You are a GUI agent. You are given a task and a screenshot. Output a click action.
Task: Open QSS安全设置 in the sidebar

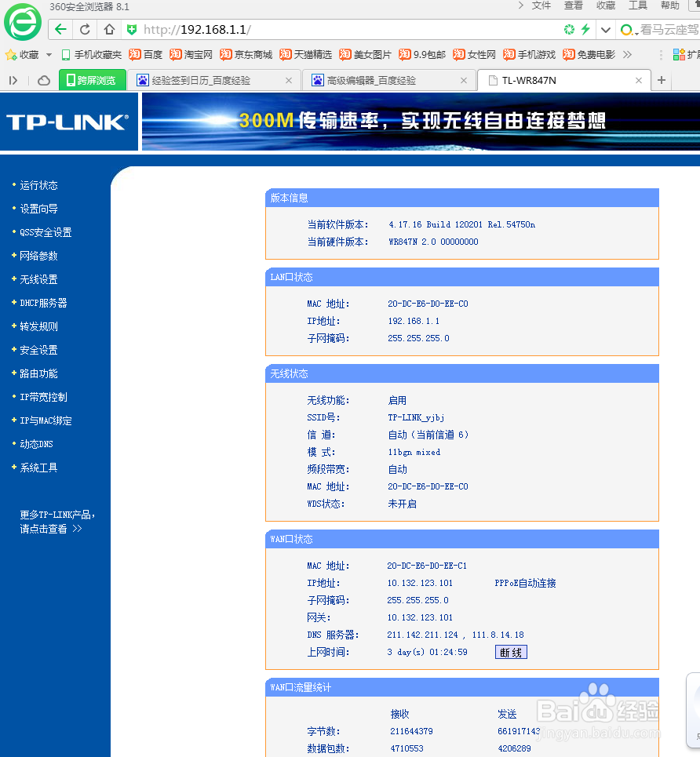46,233
